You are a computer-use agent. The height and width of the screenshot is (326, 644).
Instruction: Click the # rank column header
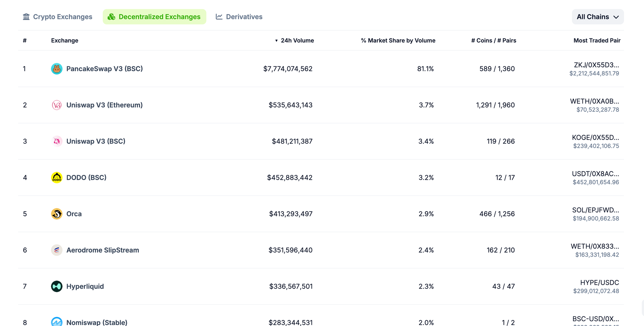(x=25, y=41)
